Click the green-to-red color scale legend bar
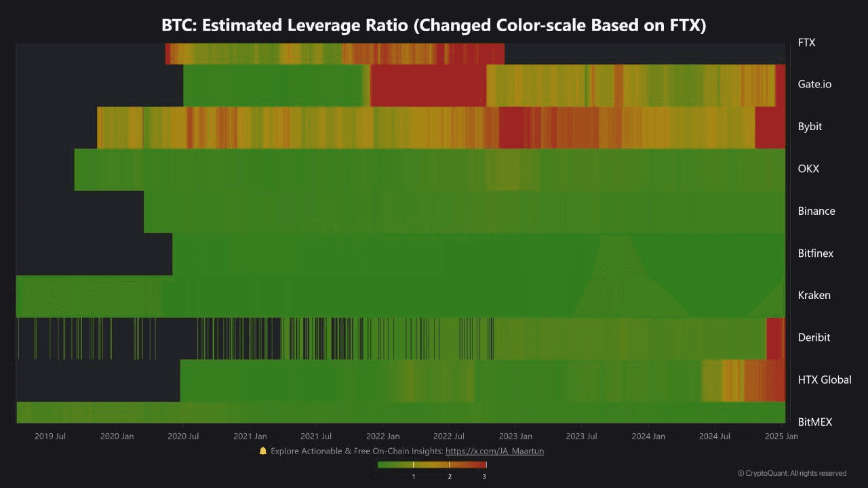Image resolution: width=868 pixels, height=488 pixels. [x=433, y=465]
